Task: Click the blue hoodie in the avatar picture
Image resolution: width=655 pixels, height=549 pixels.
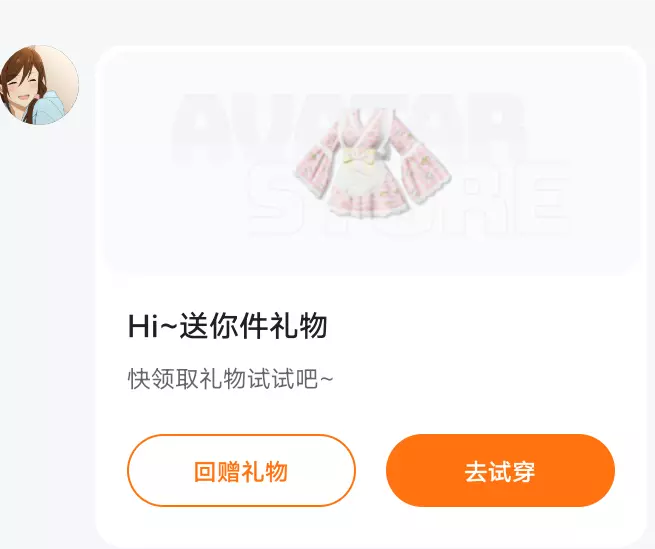Action: coord(54,107)
